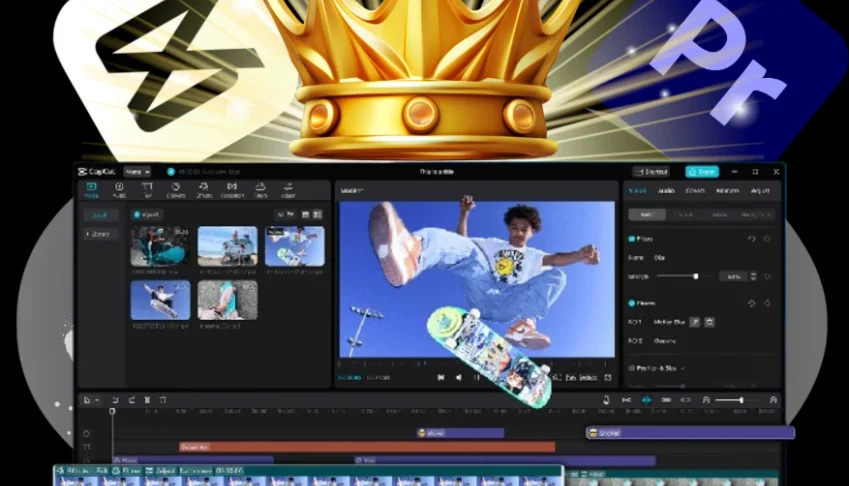This screenshot has height=486, width=849.
Task: Open the Menu dropdown next to CapCut logo
Action: [x=137, y=172]
